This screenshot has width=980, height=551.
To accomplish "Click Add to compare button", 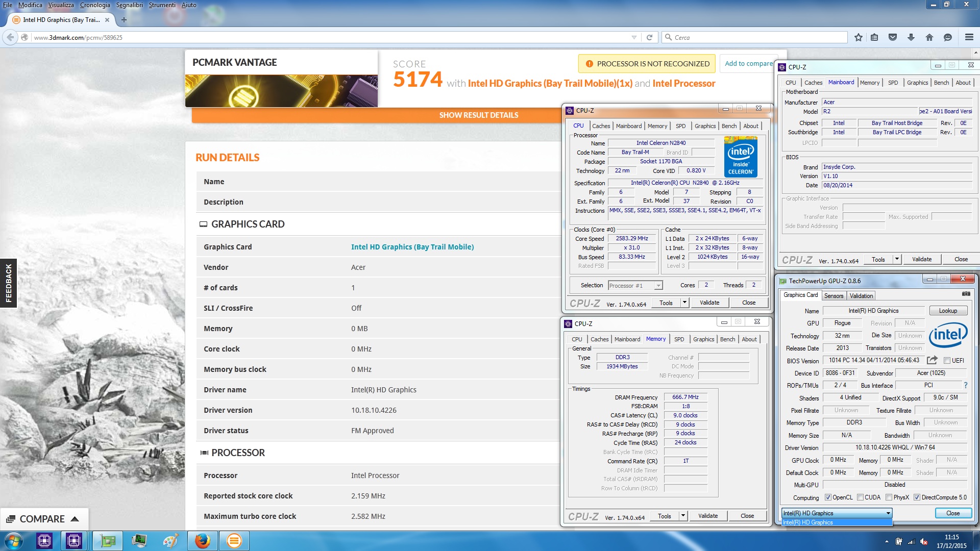I will click(749, 64).
